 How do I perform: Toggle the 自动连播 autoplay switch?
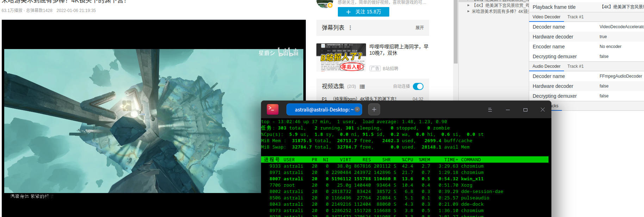click(x=418, y=86)
